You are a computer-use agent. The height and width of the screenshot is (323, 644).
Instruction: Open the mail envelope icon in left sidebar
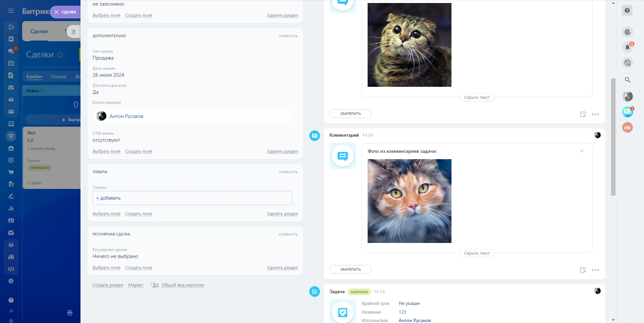point(11,100)
